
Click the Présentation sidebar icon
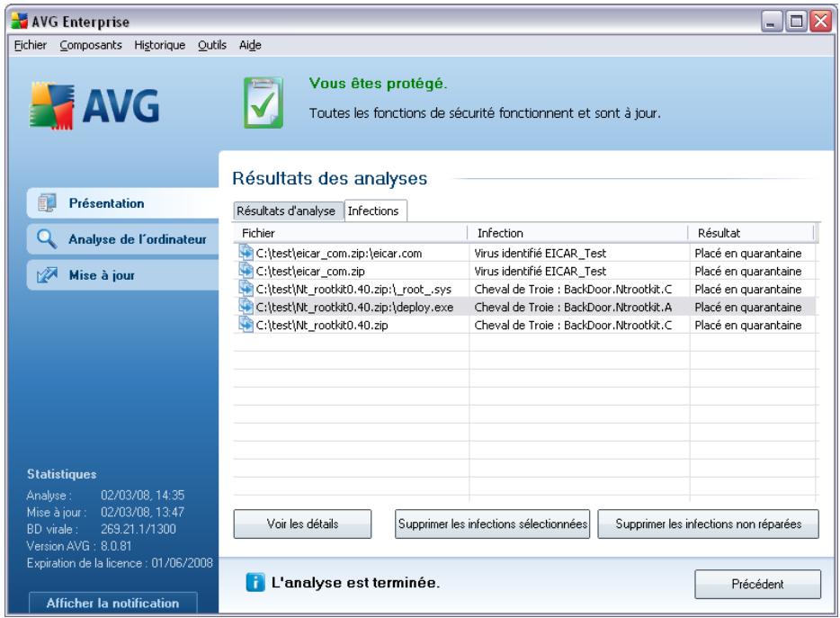[x=47, y=203]
